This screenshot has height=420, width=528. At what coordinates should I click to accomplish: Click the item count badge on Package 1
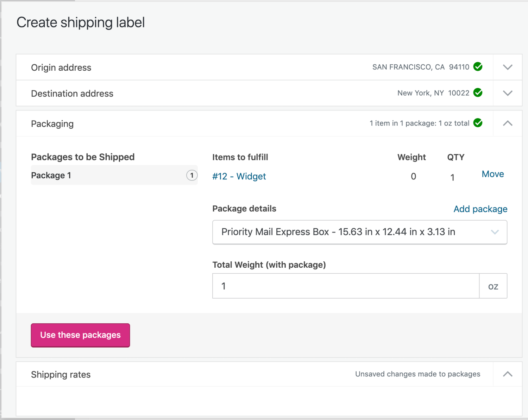tap(192, 175)
